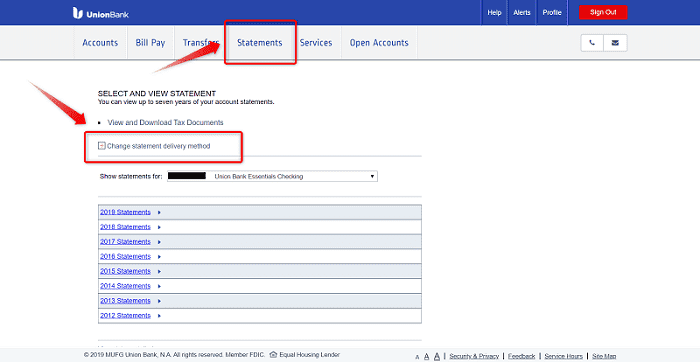The image size is (700, 362).
Task: Open the 2018 Statements link
Action: click(x=125, y=227)
